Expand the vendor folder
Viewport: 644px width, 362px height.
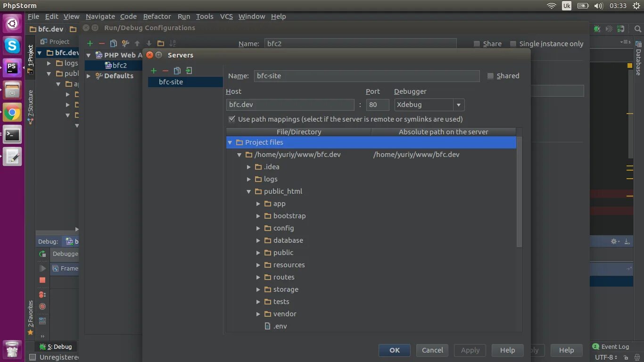[258, 314]
